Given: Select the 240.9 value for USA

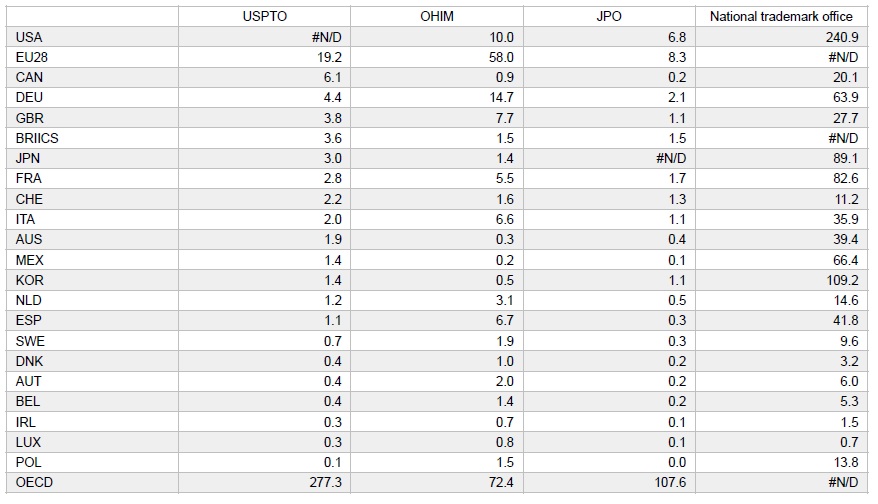Looking at the screenshot, I should tap(842, 37).
